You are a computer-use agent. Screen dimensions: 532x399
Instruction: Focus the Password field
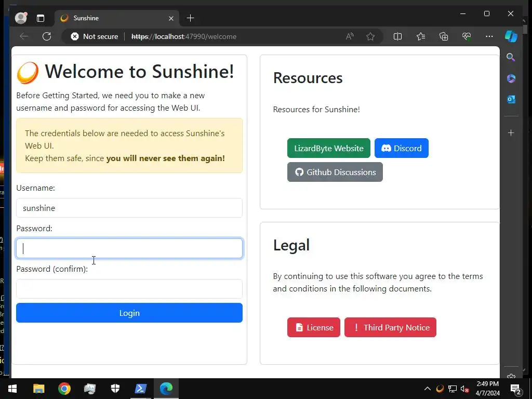pyautogui.click(x=129, y=248)
